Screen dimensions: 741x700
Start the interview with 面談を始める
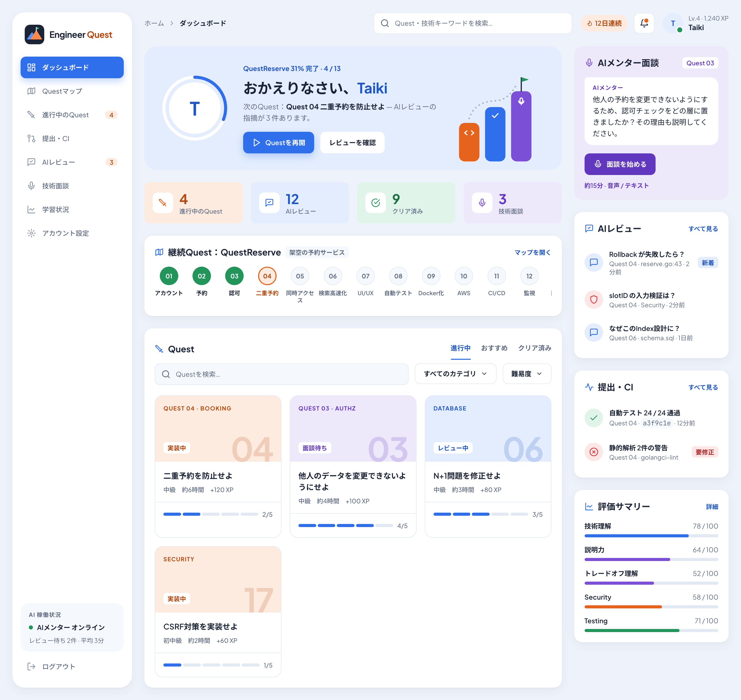click(x=620, y=164)
